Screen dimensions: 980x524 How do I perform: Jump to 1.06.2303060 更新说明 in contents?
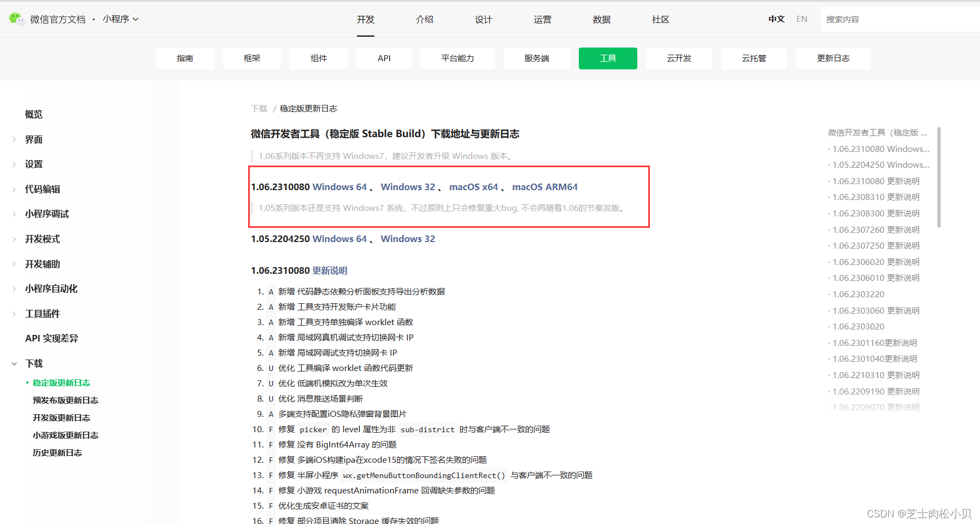(x=876, y=311)
